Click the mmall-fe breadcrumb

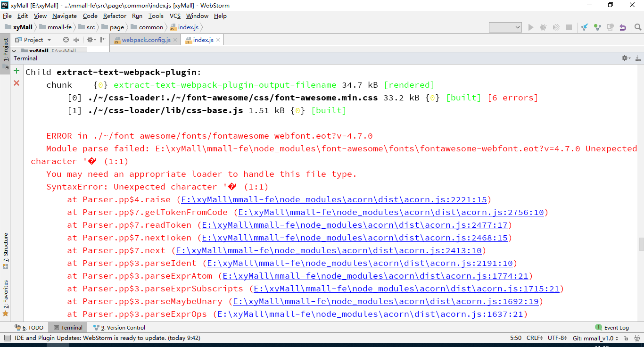pyautogui.click(x=56, y=27)
